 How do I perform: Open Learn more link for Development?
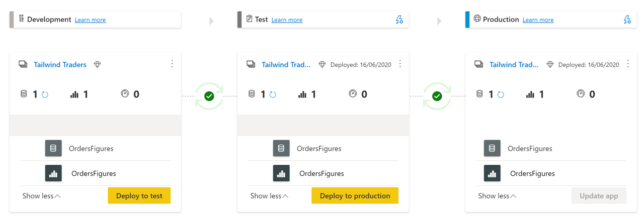pyautogui.click(x=90, y=20)
